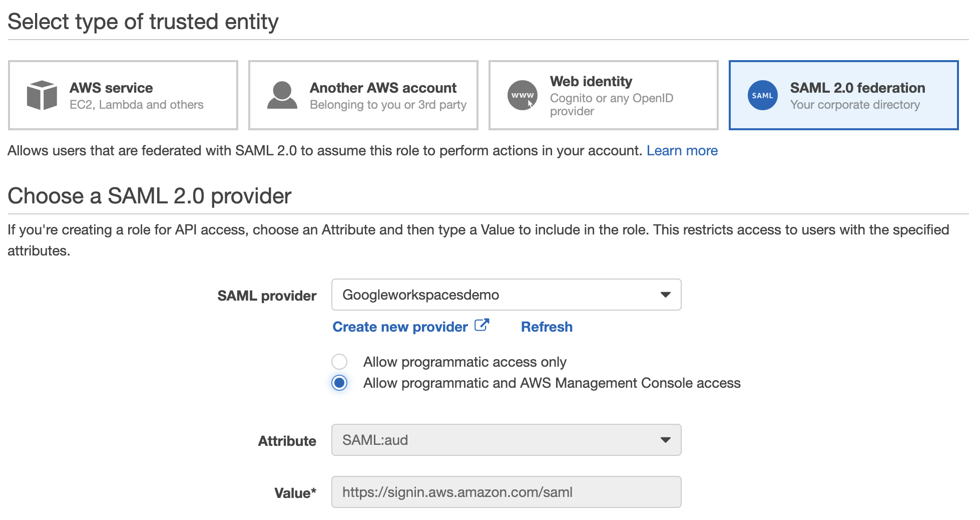Choose the Another AWS account card title
The image size is (980, 520).
click(x=383, y=88)
